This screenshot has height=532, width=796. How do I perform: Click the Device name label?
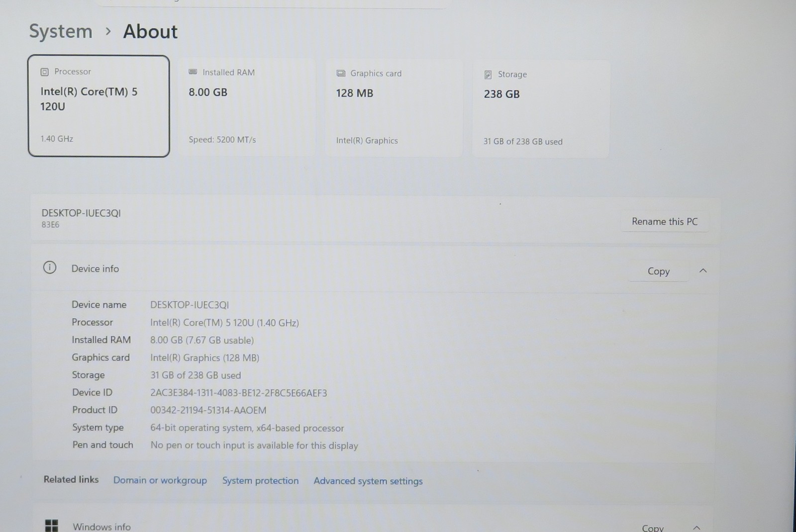click(99, 305)
